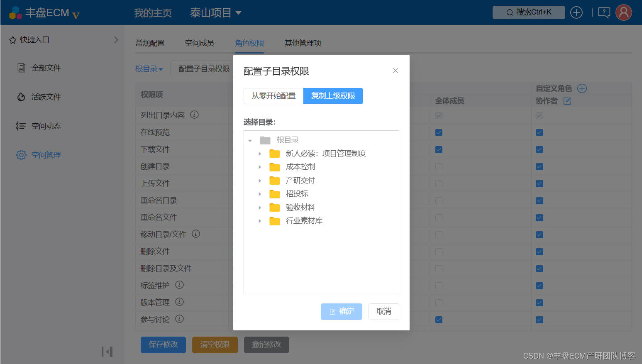
Task: Switch to 其他管理项 tab
Action: [303, 43]
